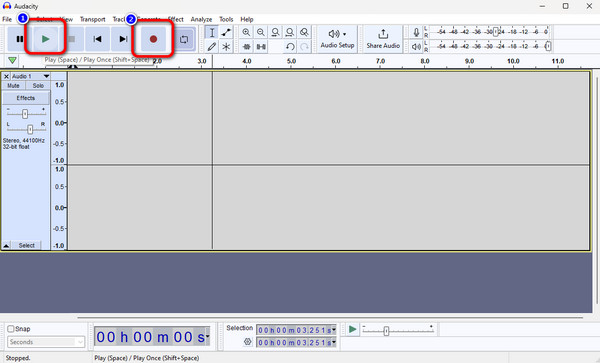Select the Envelope tool
The image size is (600, 363).
pos(226,33)
